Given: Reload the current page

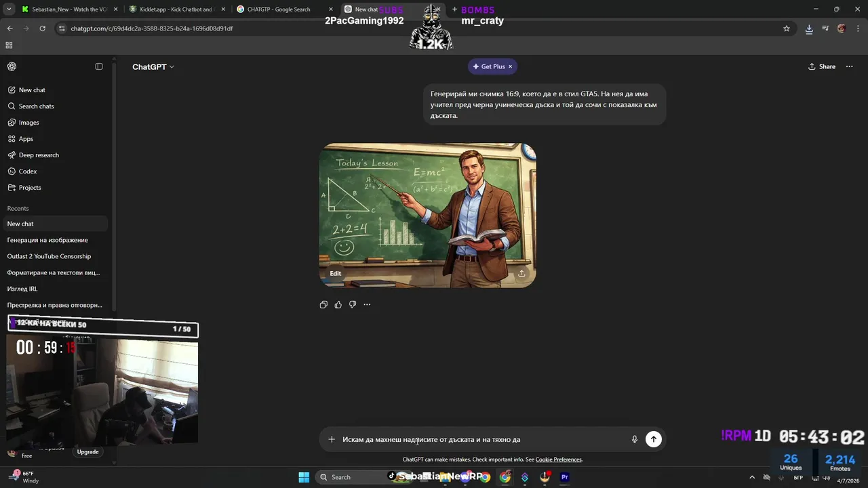Looking at the screenshot, I should click(42, 28).
